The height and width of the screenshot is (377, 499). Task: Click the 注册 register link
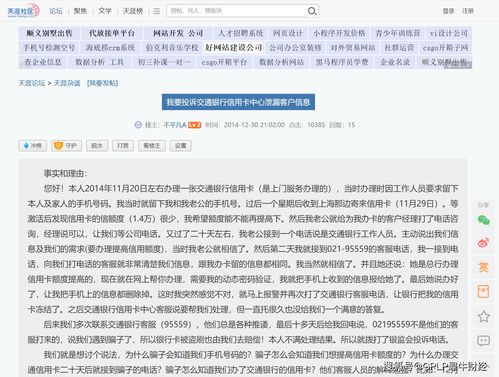click(468, 11)
